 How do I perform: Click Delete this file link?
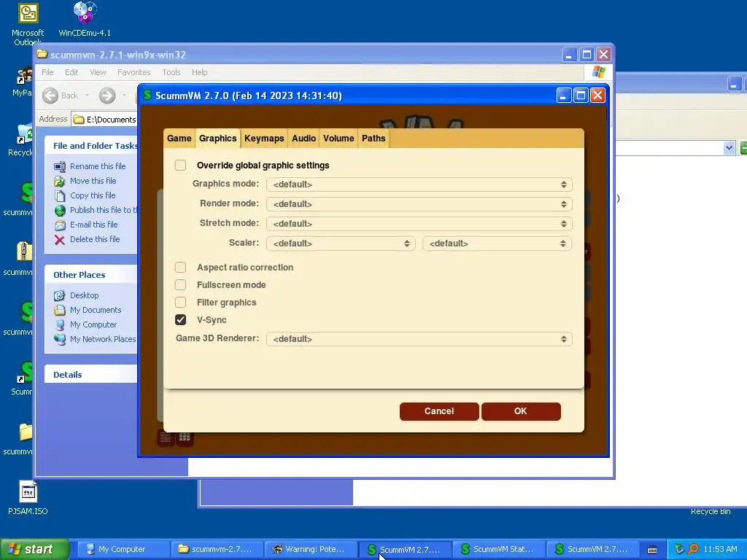[95, 239]
